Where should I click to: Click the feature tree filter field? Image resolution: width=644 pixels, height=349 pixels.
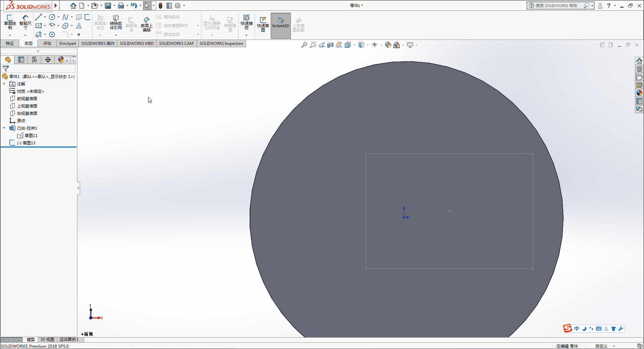(39, 69)
